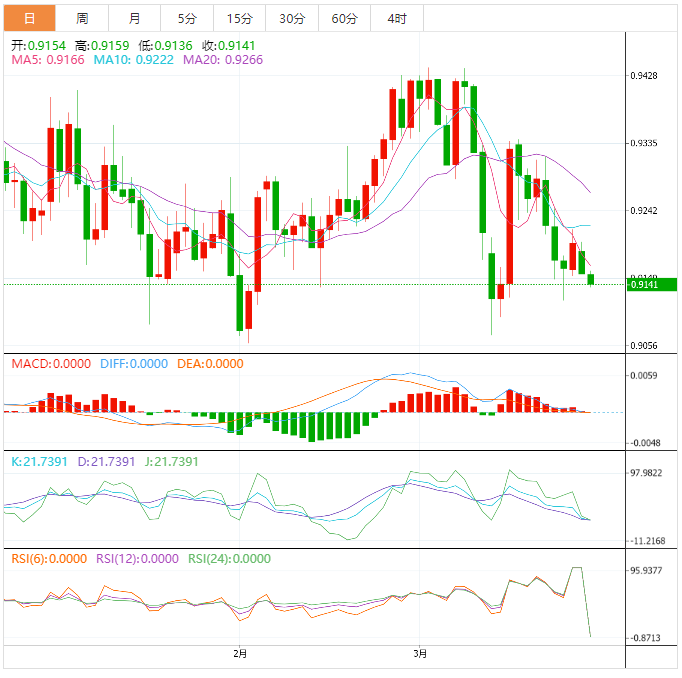
Task: Click the MA20: 0.9266 label
Action: [223, 60]
